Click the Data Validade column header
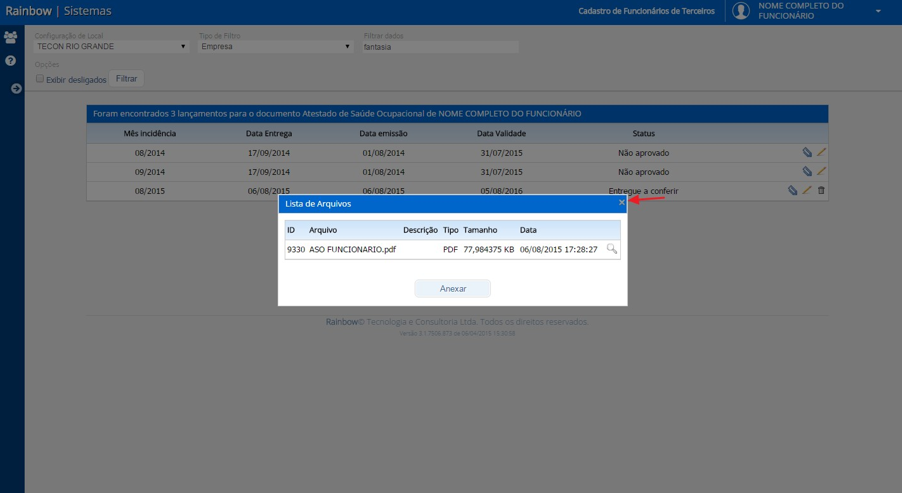Screen dimensions: 902x493 [x=501, y=133]
